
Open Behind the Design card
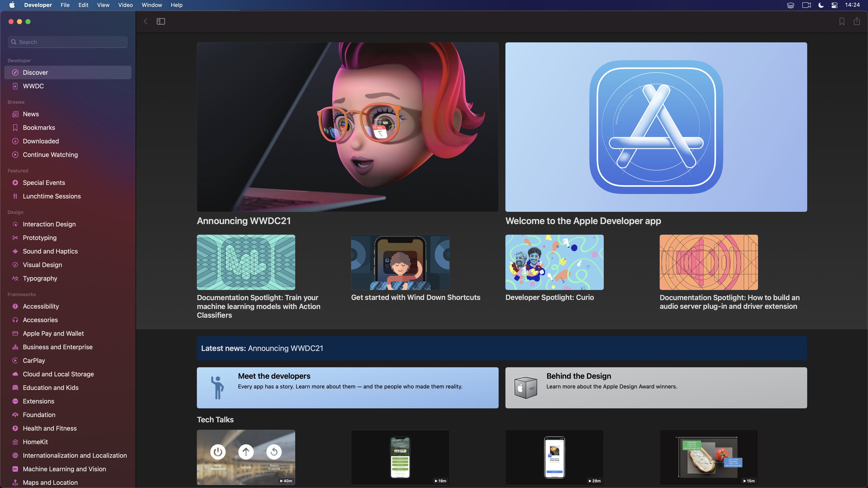[656, 388]
